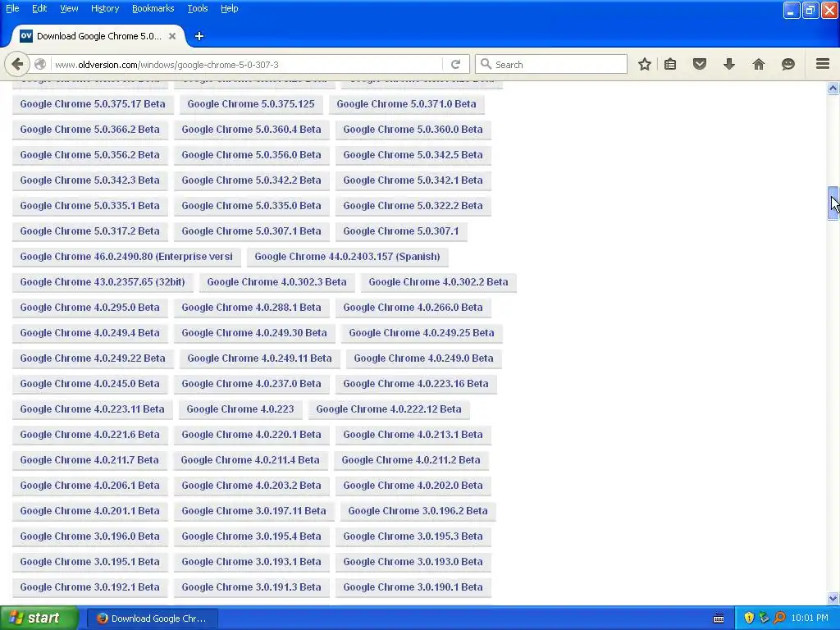Open Google Chrome 4.0.222.12 Beta link
Viewport: 840px width, 630px height.
click(x=389, y=409)
